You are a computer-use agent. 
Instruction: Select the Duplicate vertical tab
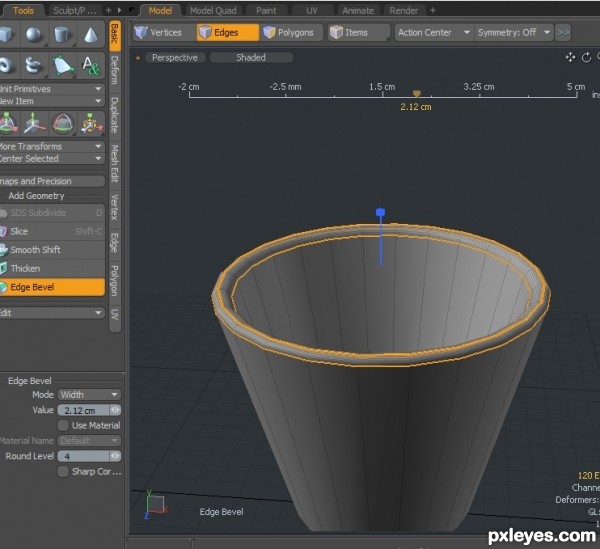click(114, 115)
